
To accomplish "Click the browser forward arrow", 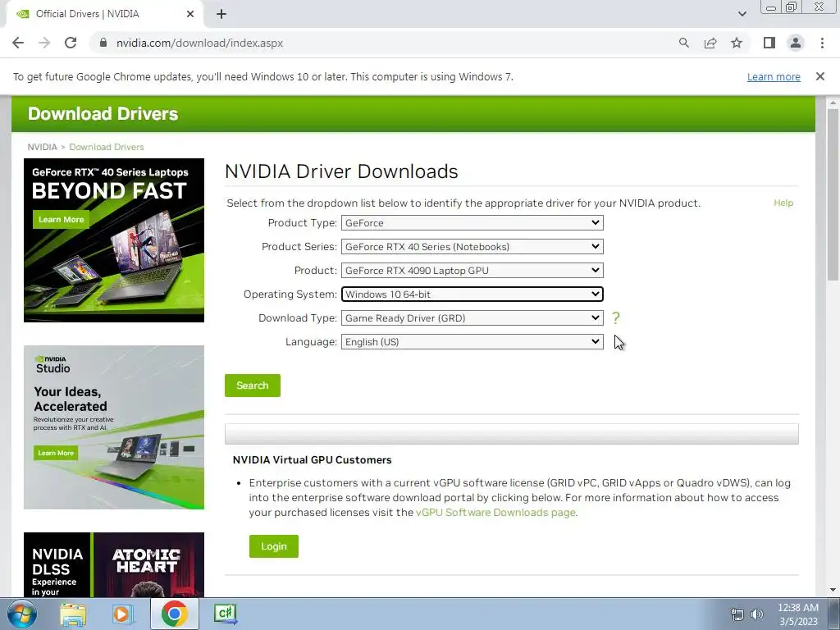I will click(x=44, y=43).
